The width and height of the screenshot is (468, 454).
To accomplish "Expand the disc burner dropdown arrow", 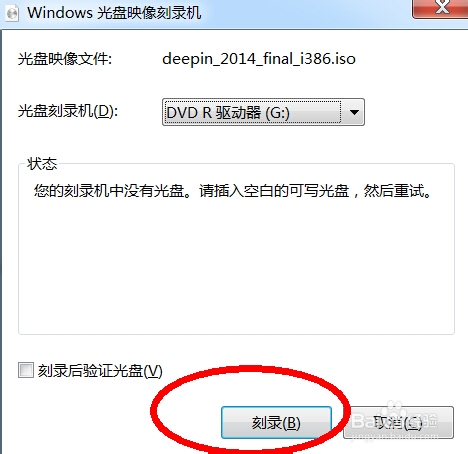I will point(354,112).
